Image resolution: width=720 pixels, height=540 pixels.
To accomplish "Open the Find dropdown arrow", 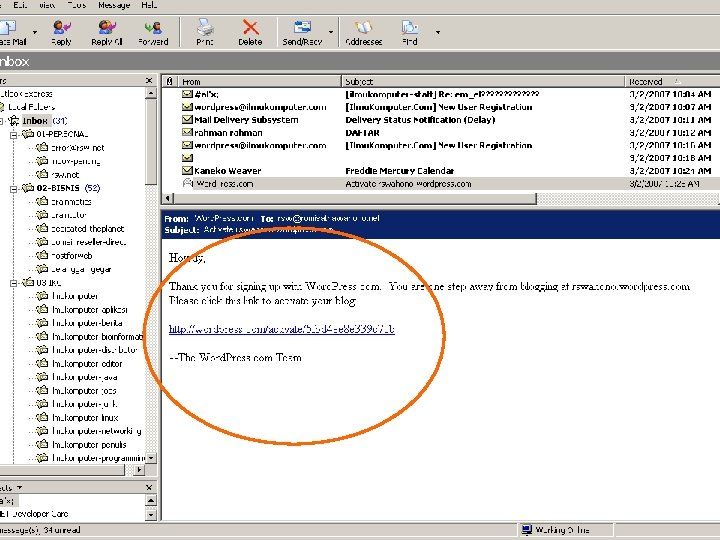I will (438, 32).
